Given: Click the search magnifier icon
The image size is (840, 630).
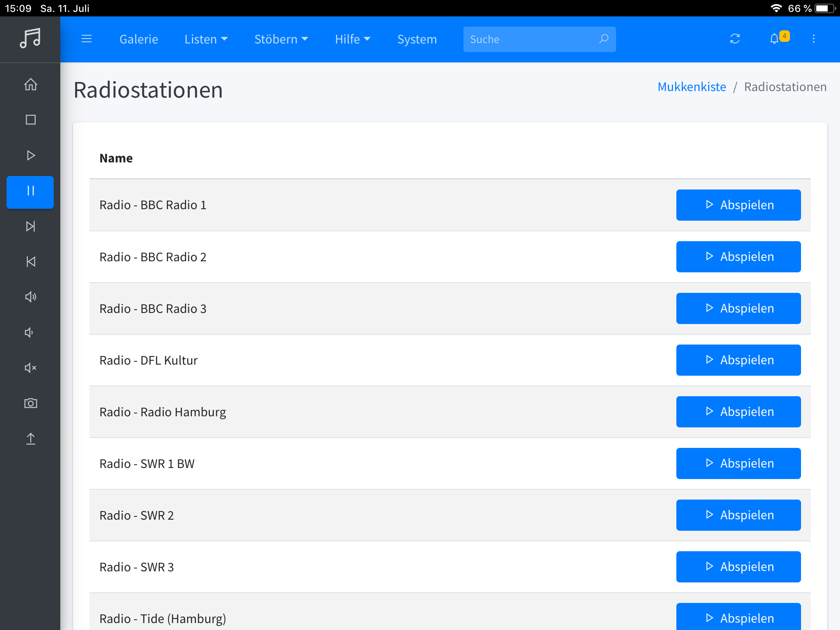Looking at the screenshot, I should (604, 39).
